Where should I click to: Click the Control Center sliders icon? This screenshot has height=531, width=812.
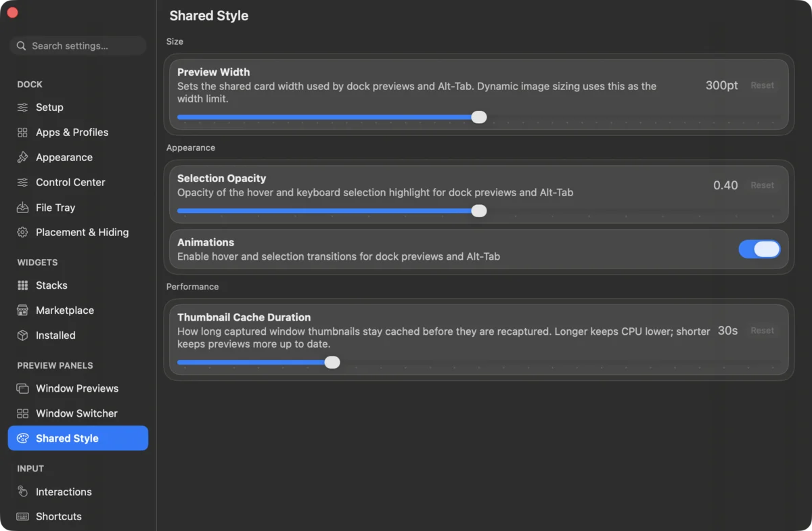pyautogui.click(x=22, y=183)
